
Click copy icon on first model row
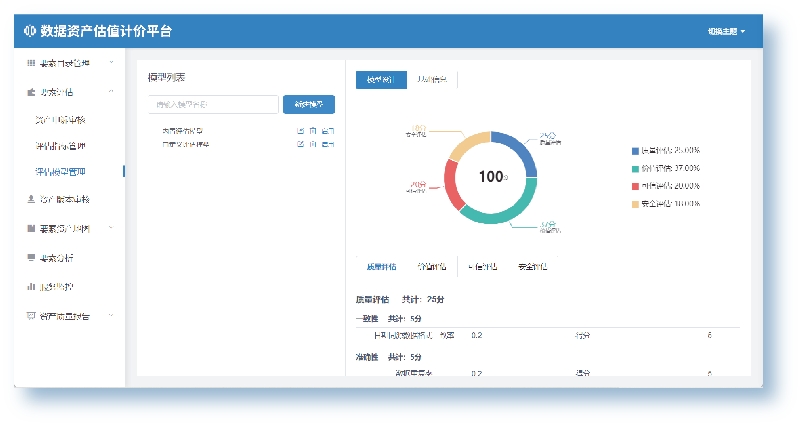(314, 131)
